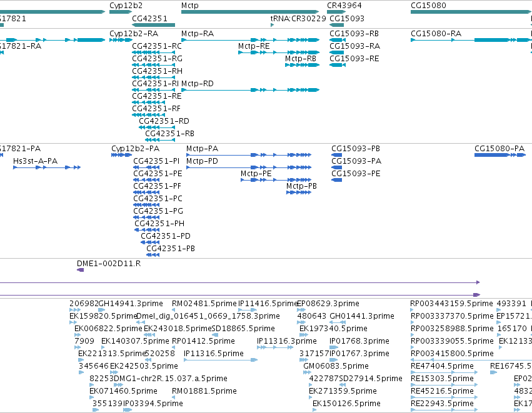Select EST EK150126.5prime

[x=346, y=404]
